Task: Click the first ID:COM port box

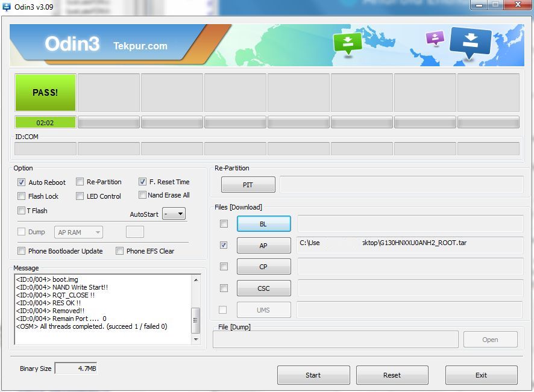Action: 45,149
